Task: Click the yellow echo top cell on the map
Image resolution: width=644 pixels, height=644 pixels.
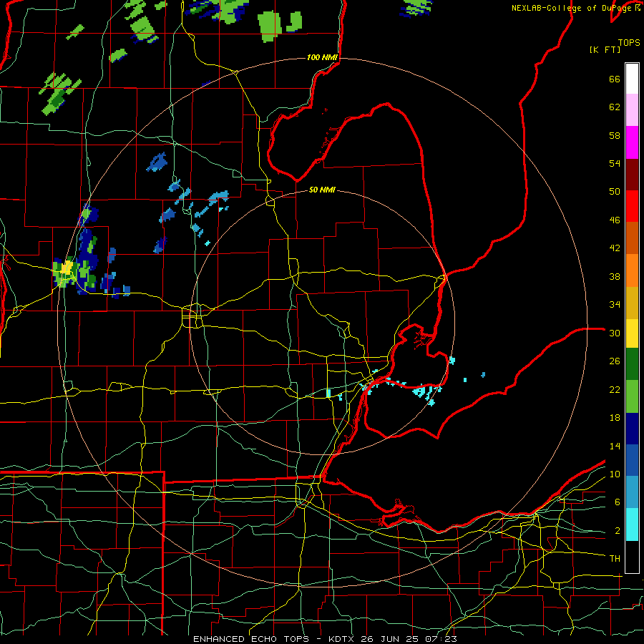Action: (67, 268)
